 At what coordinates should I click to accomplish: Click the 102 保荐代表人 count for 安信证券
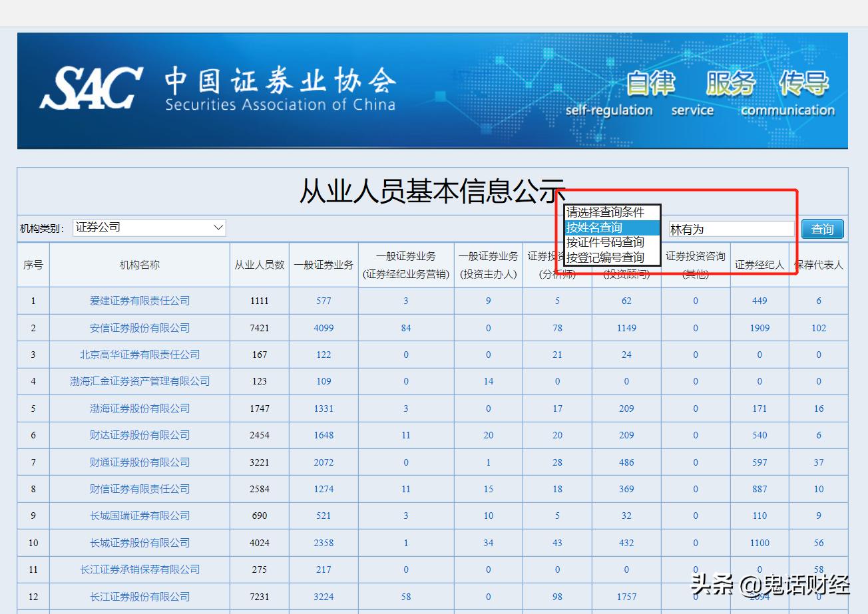[817, 327]
